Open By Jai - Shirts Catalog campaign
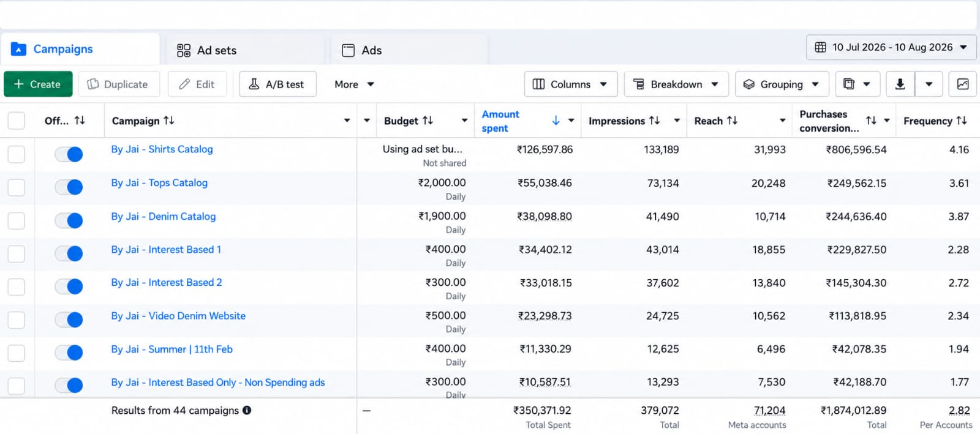Viewport: 980px width, 434px height. point(162,149)
